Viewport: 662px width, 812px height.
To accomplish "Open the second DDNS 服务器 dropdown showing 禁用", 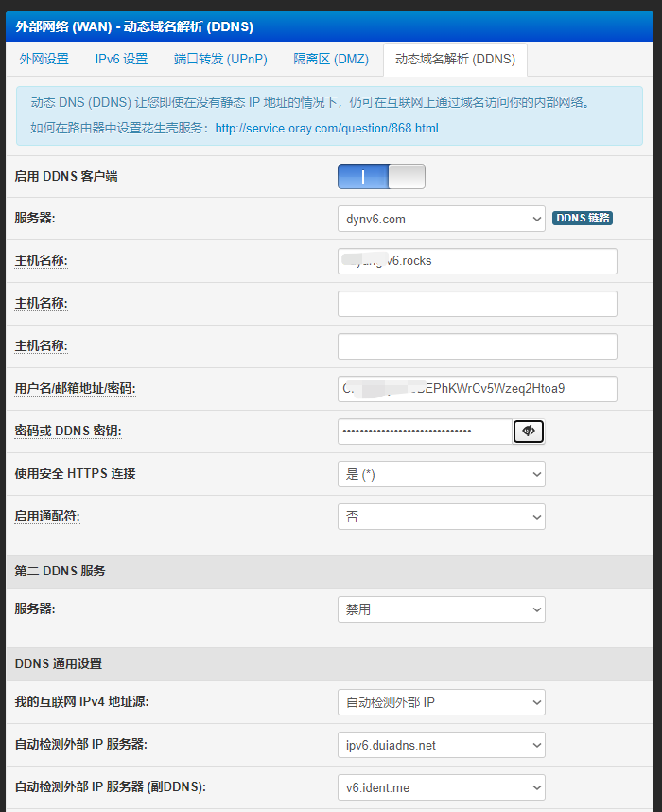I will pos(441,609).
